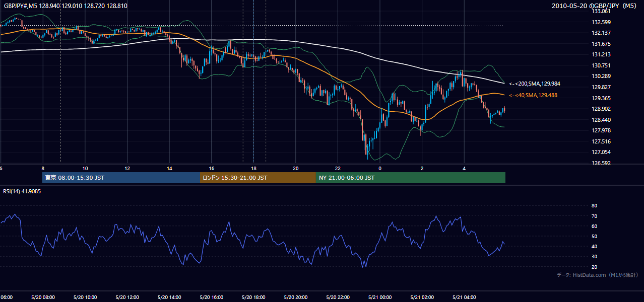Click price axis label 133.061
This screenshot has width=644, height=302.
(601, 11)
